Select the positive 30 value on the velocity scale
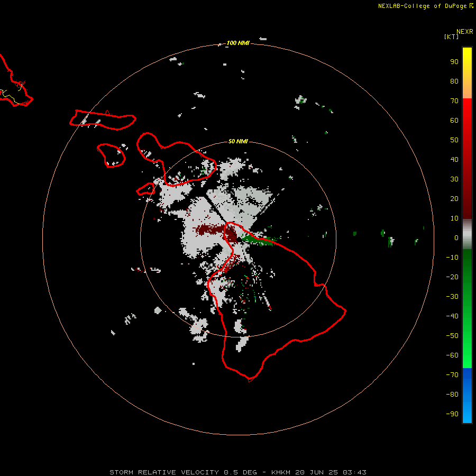This screenshot has height=476, width=476. click(454, 179)
